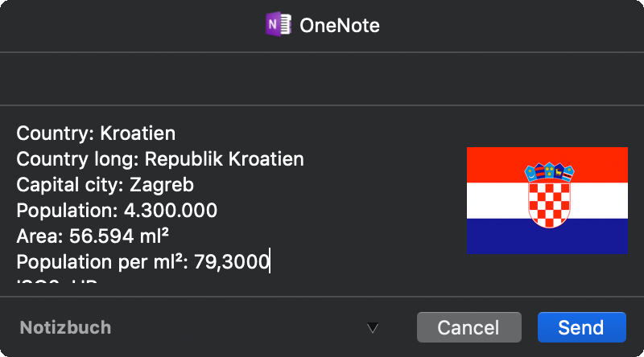Click the OneNote title label
This screenshot has height=357, width=644.
[x=340, y=26]
